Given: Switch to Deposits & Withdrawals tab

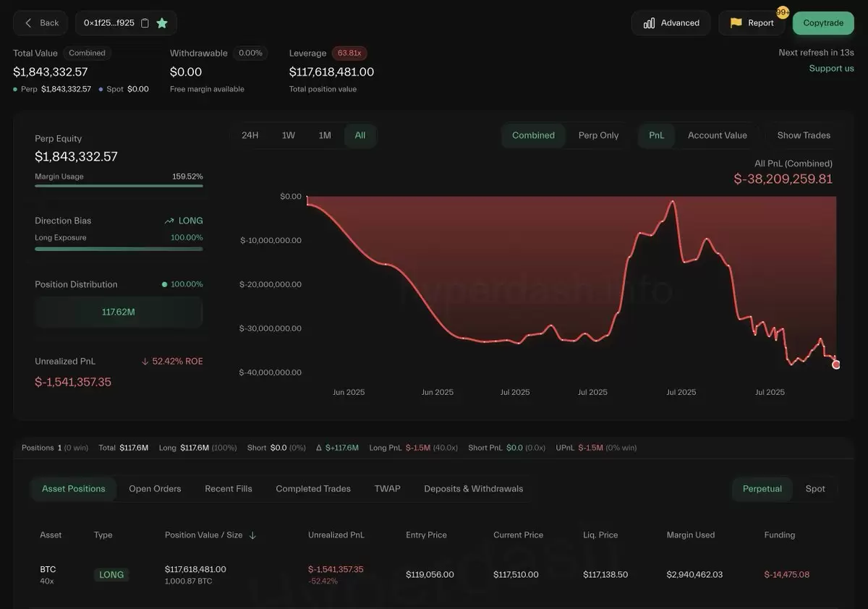Looking at the screenshot, I should point(473,489).
